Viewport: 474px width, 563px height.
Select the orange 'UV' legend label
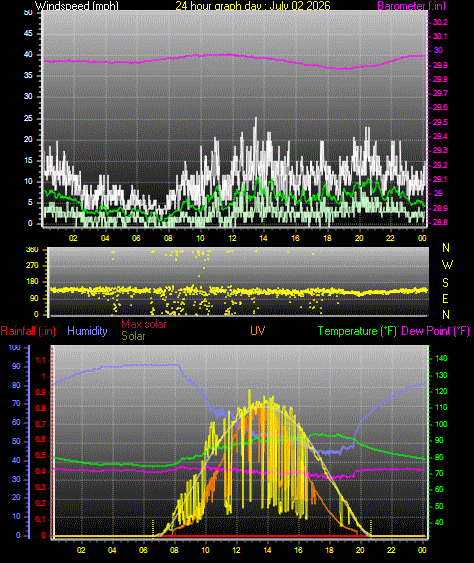click(x=257, y=331)
